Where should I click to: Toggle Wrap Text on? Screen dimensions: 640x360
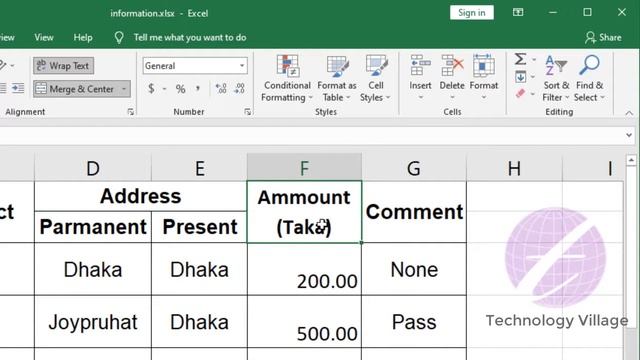(64, 66)
